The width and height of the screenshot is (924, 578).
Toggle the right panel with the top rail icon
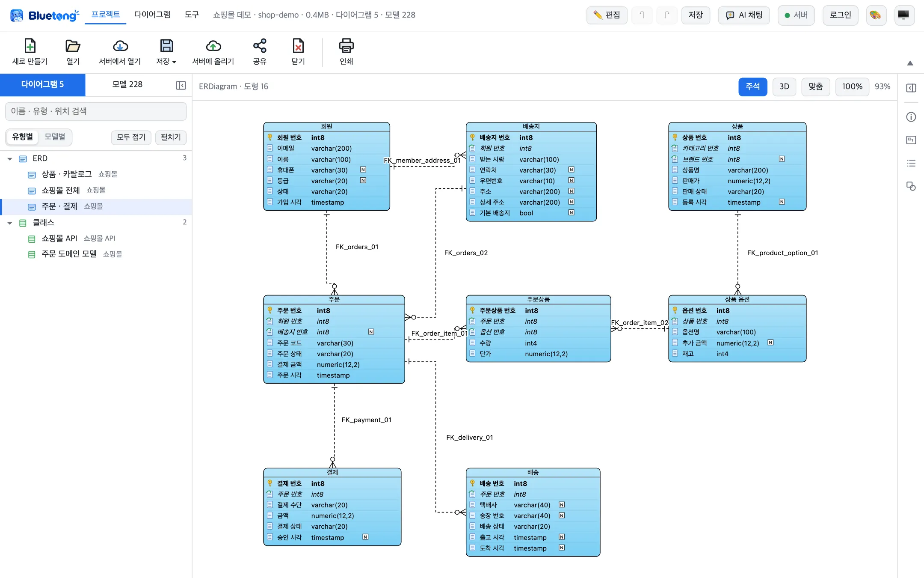(911, 88)
